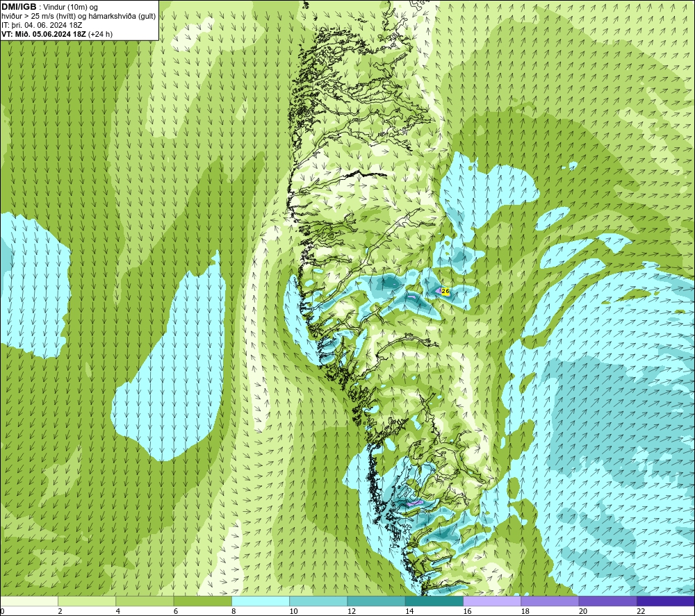
Task: Click the legend scale label '2'
Action: 60,611
